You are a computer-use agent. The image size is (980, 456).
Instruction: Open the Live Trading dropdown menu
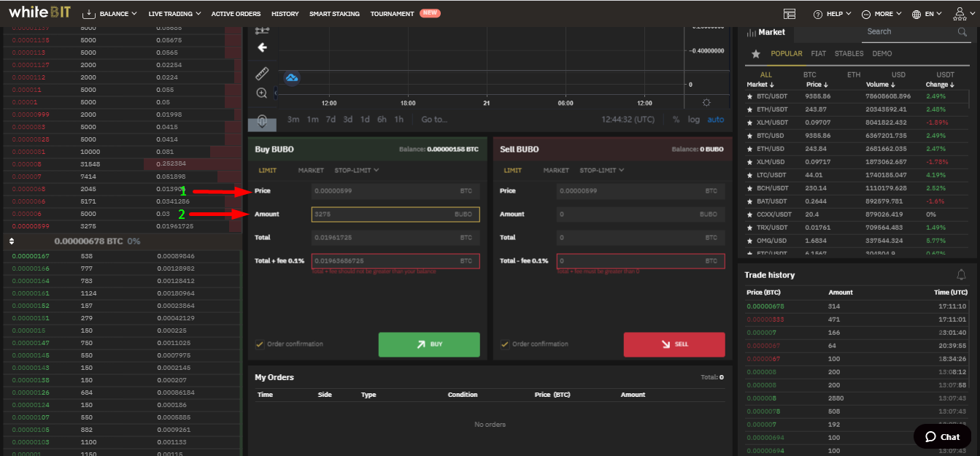(x=174, y=14)
